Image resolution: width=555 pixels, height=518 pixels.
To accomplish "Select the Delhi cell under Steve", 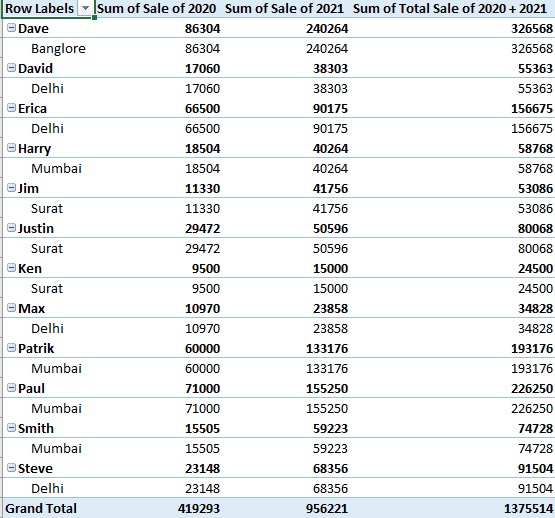I will 47,489.
